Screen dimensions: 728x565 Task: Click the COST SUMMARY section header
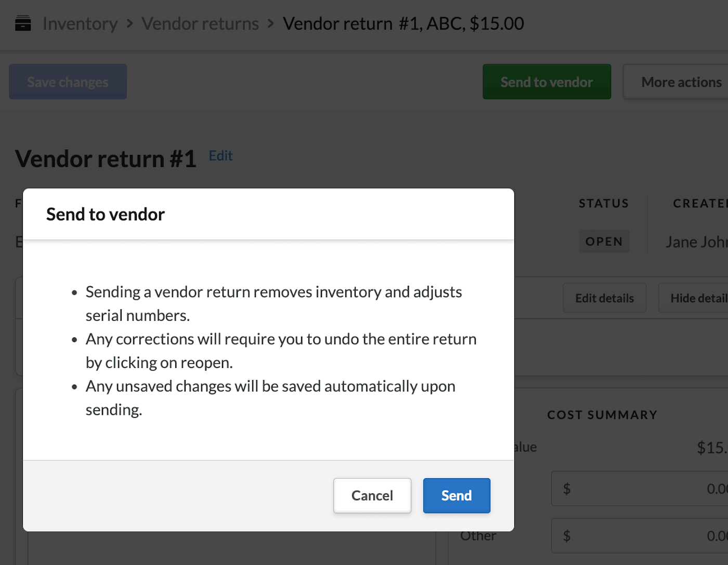tap(602, 414)
